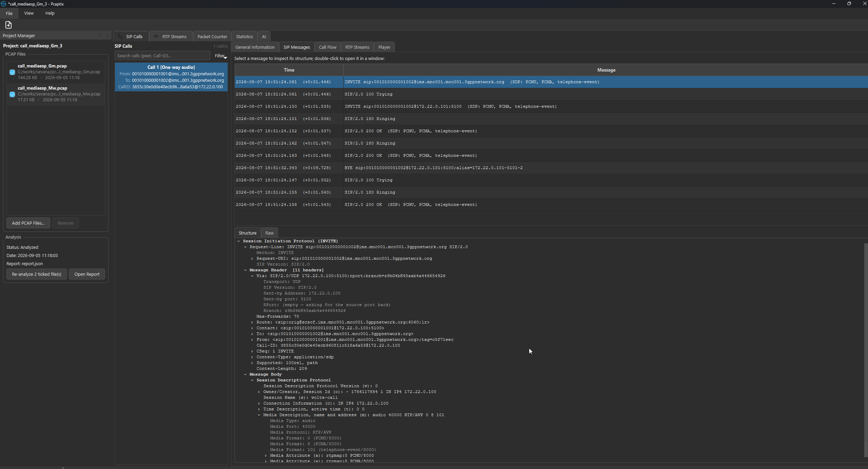This screenshot has height=469, width=868.
Task: Select the SIP Messages tab
Action: [297, 47]
